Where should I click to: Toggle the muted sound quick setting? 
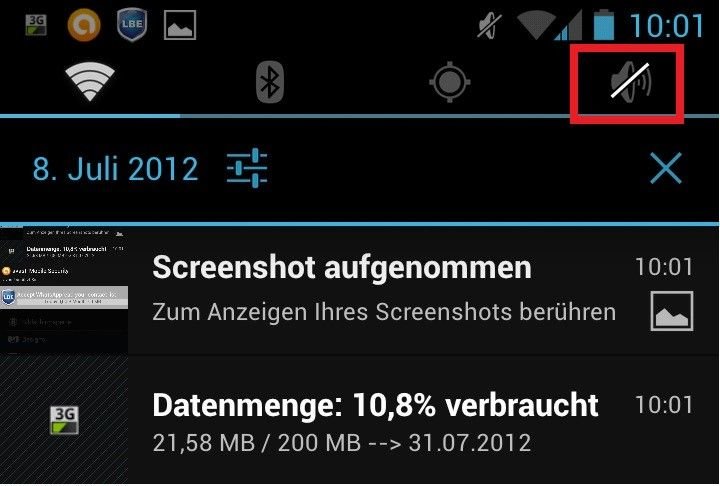point(630,81)
